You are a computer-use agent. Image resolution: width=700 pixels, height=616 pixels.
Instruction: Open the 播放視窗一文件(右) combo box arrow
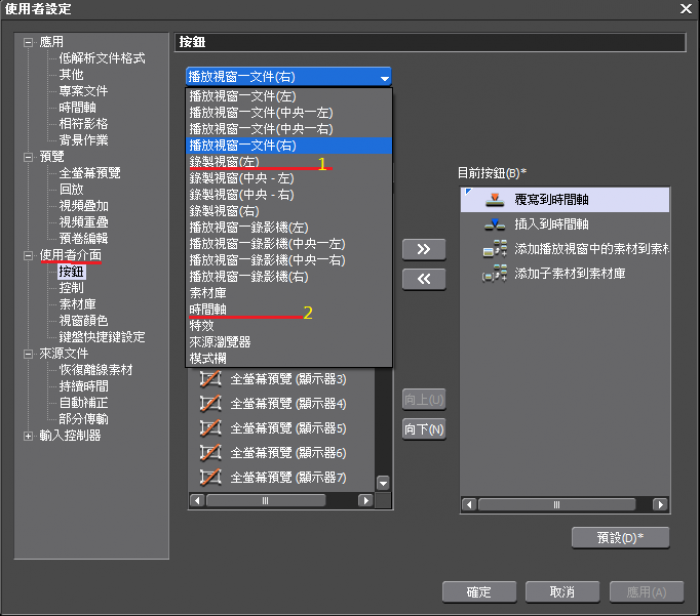click(383, 77)
